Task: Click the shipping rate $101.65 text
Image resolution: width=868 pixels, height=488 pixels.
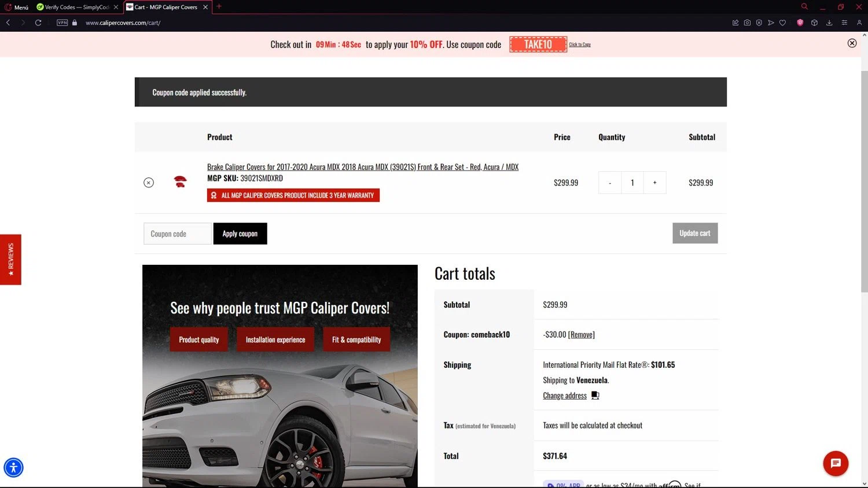Action: 663,365
